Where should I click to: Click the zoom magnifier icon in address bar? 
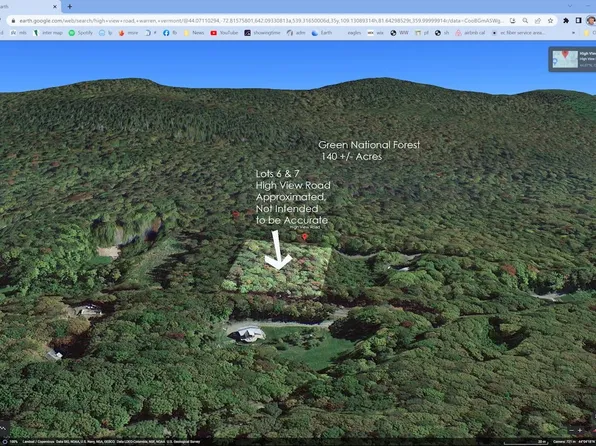525,21
